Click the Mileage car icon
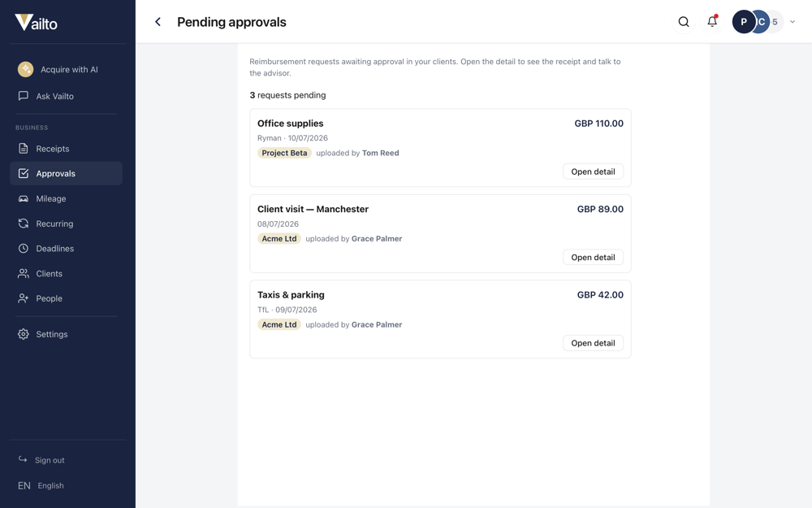Screen dimensions: 812x508 pyautogui.click(x=24, y=198)
